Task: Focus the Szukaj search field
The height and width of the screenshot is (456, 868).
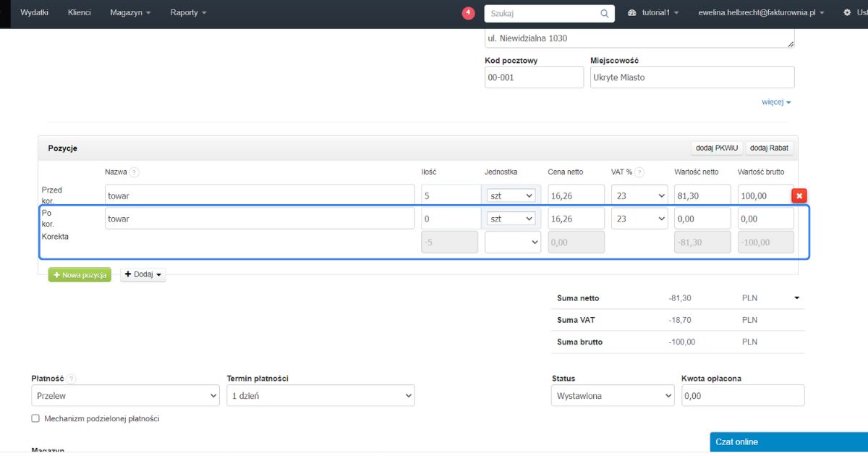Action: (x=543, y=13)
